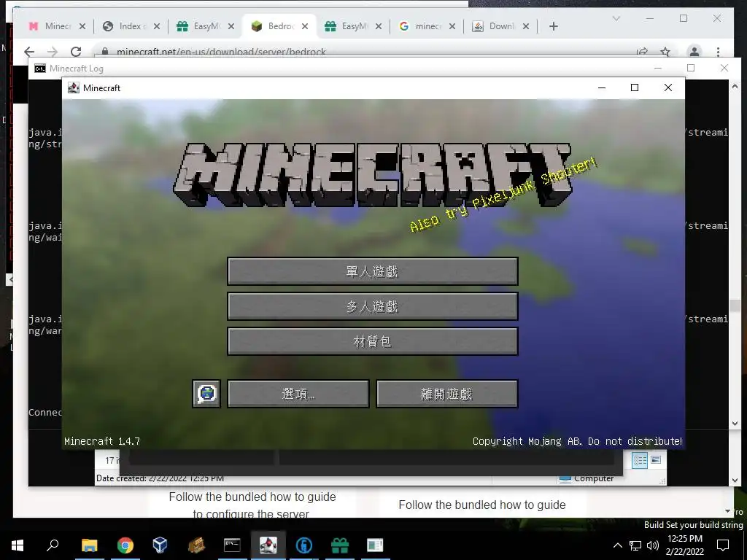
Task: Go back in Chrome
Action: [29, 52]
